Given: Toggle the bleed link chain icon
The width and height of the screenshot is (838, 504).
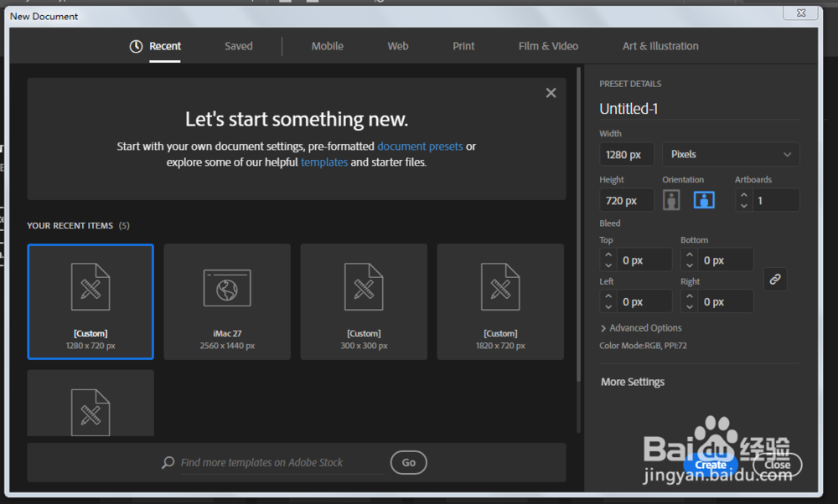Looking at the screenshot, I should pyautogui.click(x=775, y=279).
